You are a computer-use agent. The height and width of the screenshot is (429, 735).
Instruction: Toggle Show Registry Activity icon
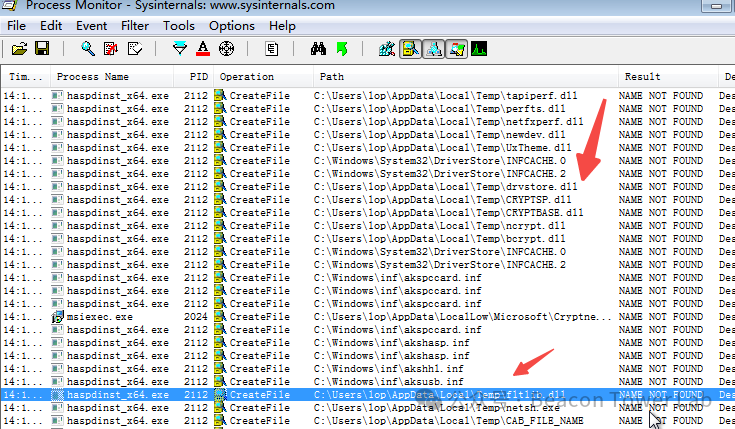387,49
